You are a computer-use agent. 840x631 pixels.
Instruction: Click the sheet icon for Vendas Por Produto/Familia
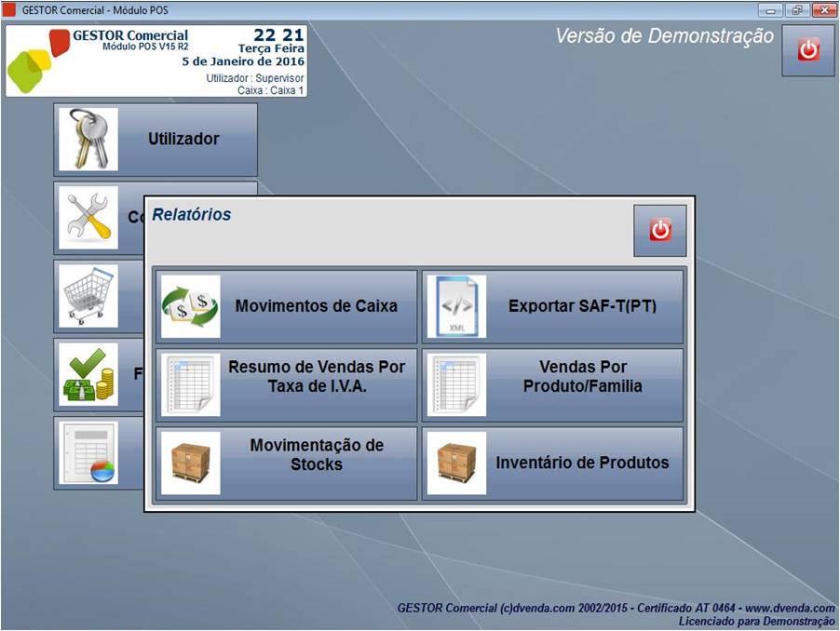[x=456, y=384]
